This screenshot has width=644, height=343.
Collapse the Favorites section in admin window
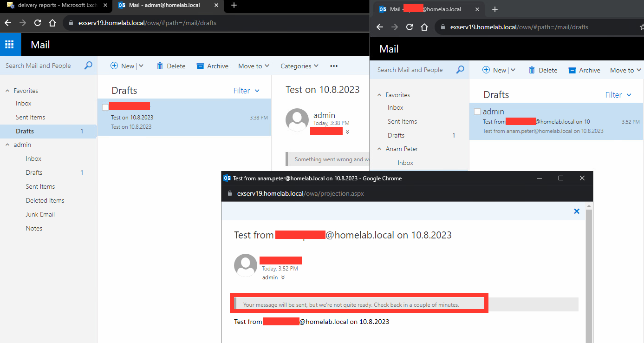7,91
